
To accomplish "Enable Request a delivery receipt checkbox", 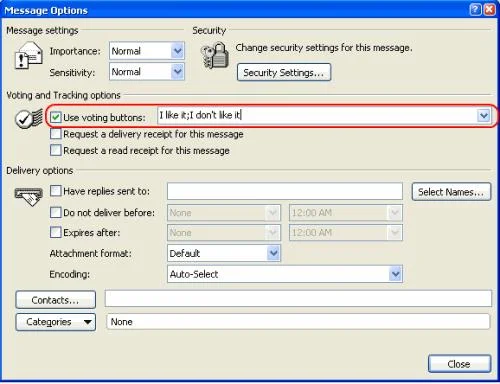I will [x=56, y=134].
